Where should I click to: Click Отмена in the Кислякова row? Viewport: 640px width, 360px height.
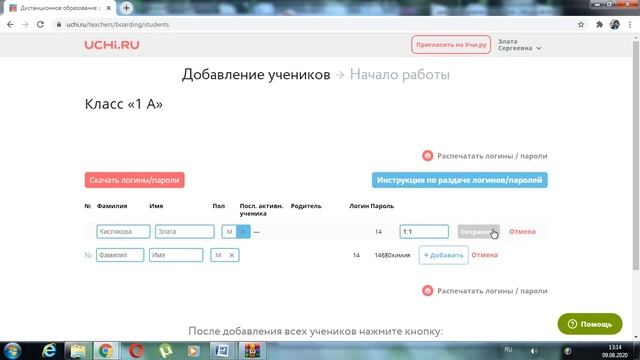click(522, 231)
